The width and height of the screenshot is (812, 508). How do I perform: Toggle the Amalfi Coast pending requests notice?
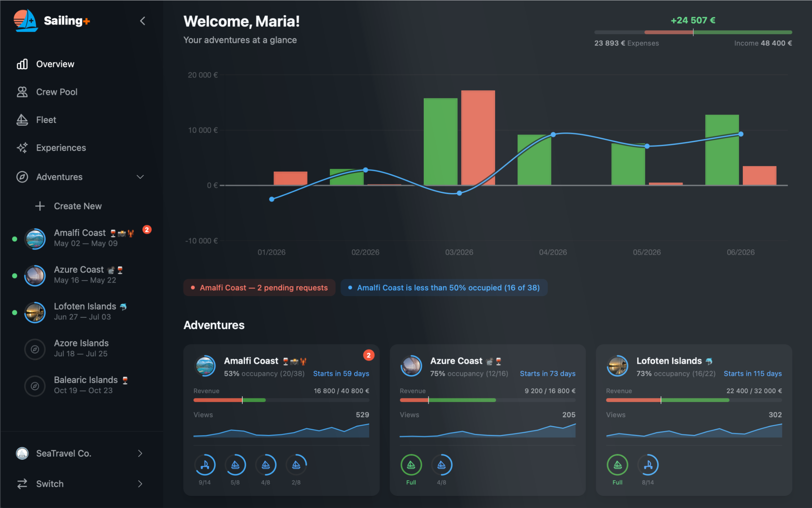coord(259,288)
